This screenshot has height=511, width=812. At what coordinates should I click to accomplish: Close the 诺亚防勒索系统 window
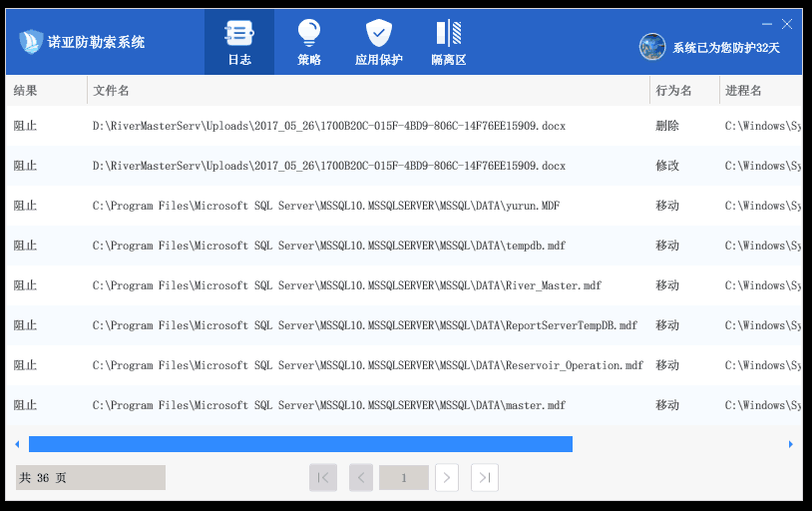(x=787, y=24)
